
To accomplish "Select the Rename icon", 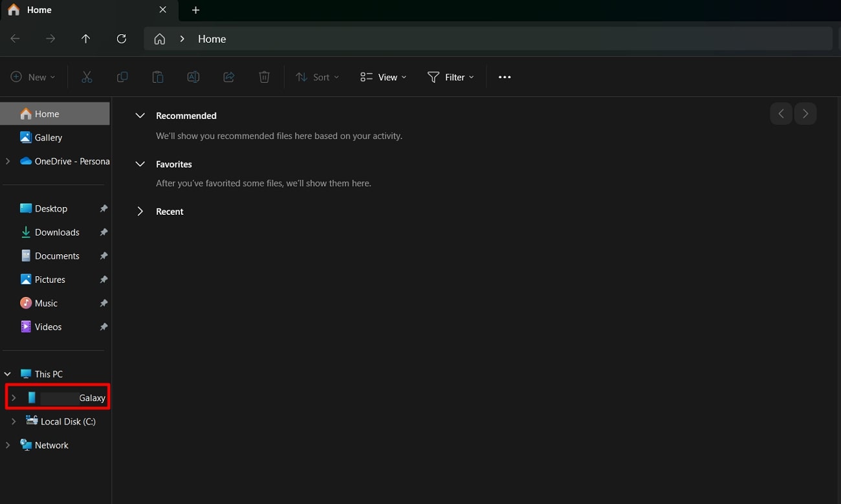I will click(193, 76).
